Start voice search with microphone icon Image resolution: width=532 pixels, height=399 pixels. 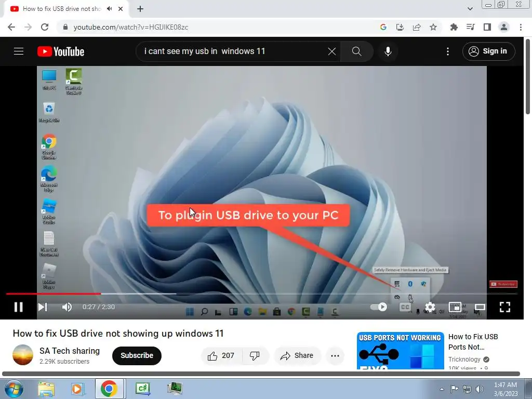pyautogui.click(x=388, y=51)
